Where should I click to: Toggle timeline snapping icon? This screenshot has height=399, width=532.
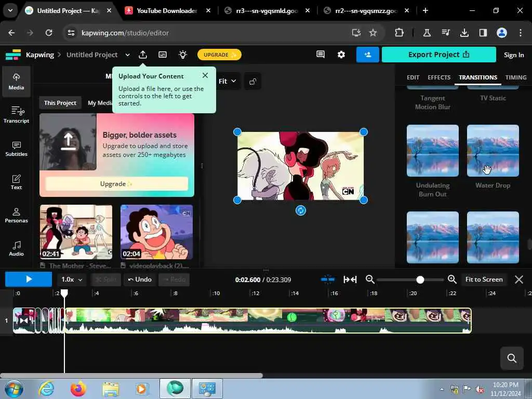pos(328,280)
